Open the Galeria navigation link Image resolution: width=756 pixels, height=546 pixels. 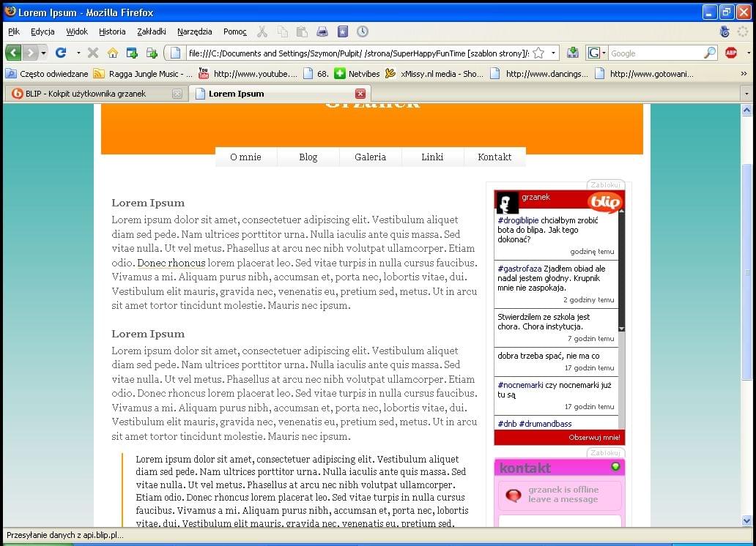(370, 157)
